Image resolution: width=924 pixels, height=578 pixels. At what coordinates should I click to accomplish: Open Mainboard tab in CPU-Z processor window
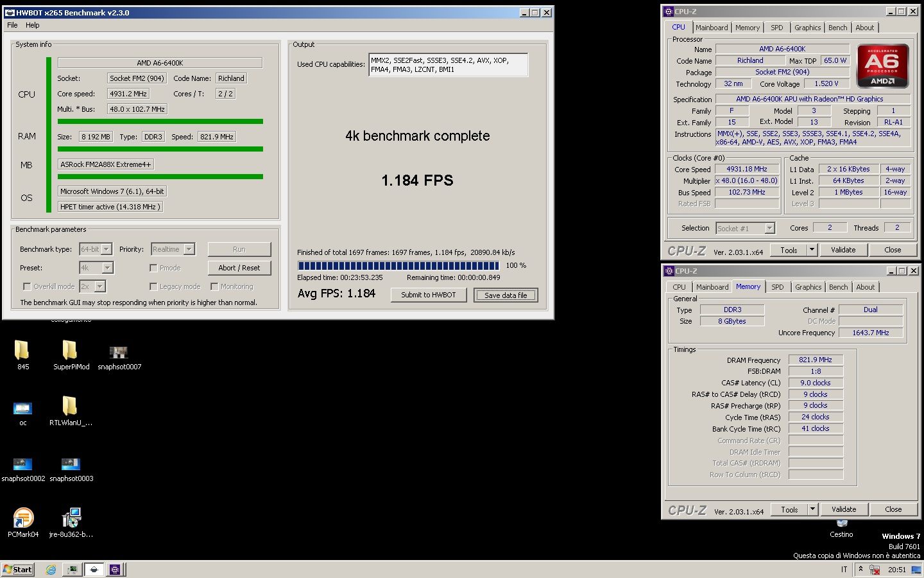click(x=712, y=28)
